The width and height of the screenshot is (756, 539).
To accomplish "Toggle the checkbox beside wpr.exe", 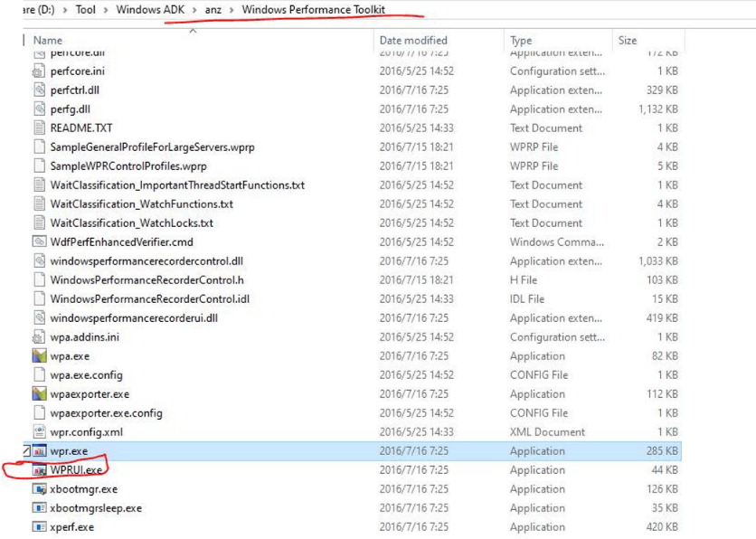I will pos(26,451).
